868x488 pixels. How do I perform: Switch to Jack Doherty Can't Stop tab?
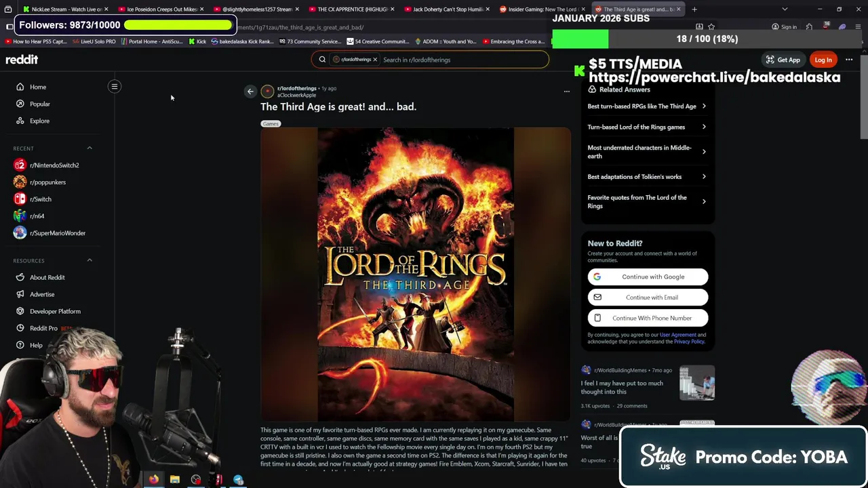448,9
